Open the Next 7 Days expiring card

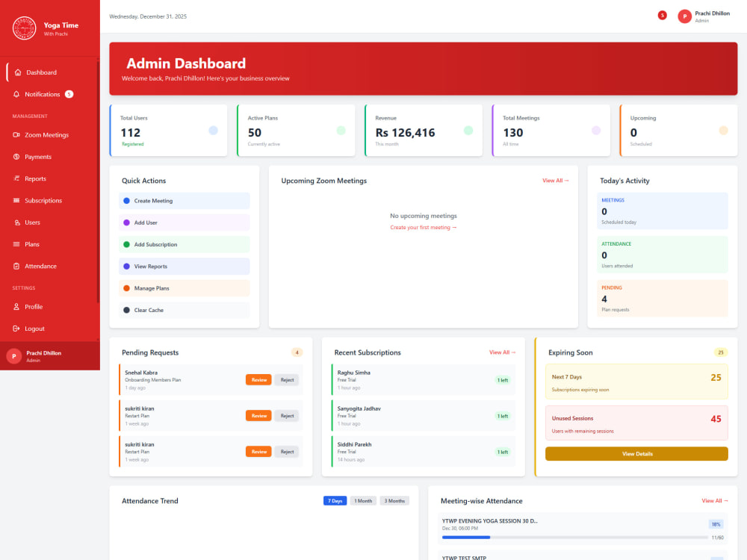(636, 382)
